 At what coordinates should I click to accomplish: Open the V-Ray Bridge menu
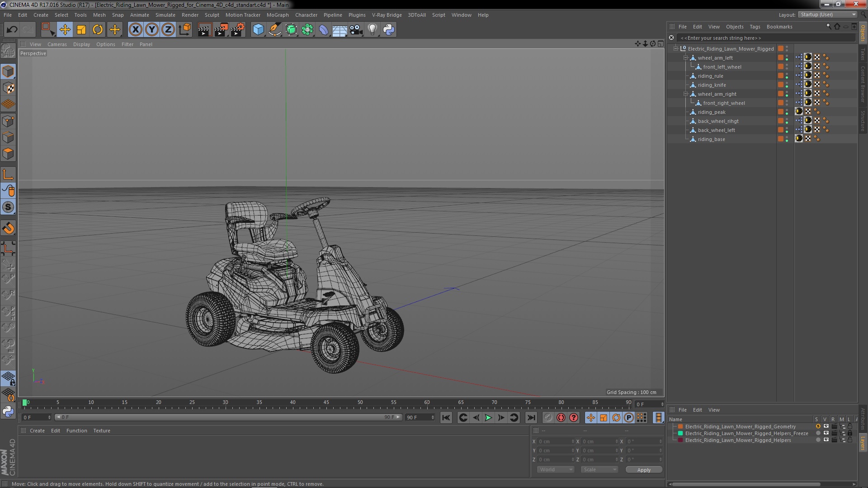387,15
